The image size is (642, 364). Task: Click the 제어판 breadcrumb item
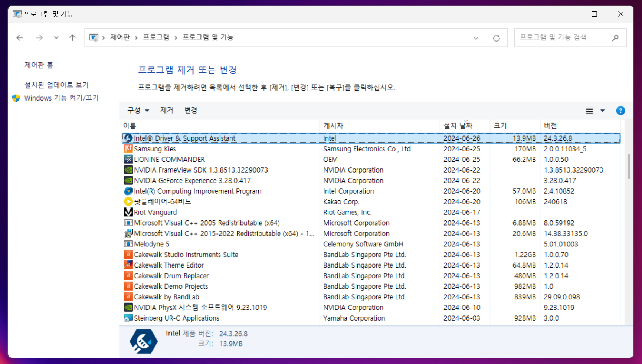tap(120, 37)
